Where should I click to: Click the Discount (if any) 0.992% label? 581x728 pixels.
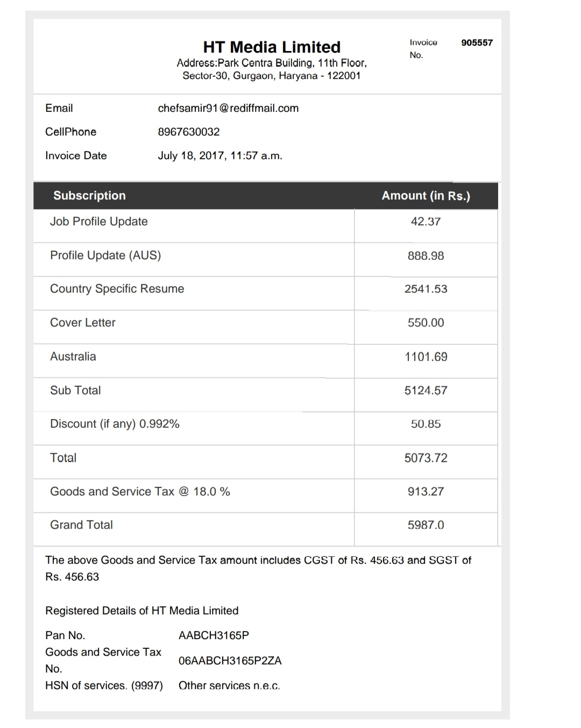115,424
